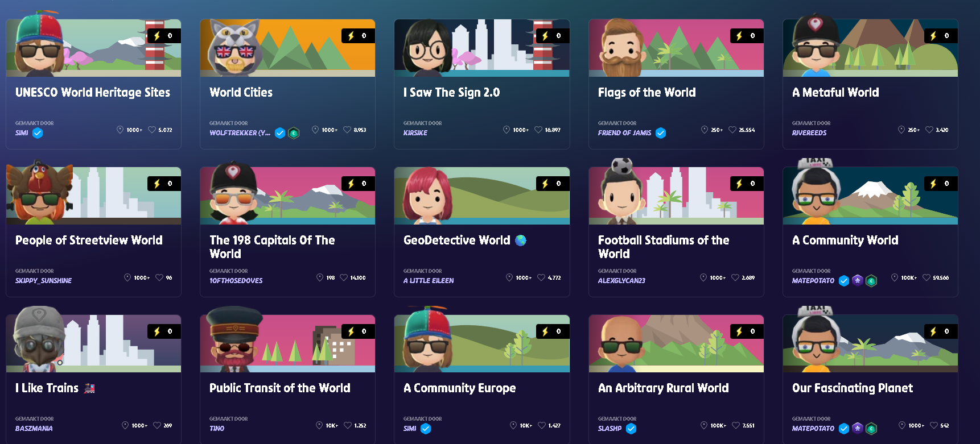
Task: Click location pin icon on An Arbitrary Rural World
Action: [x=705, y=425]
